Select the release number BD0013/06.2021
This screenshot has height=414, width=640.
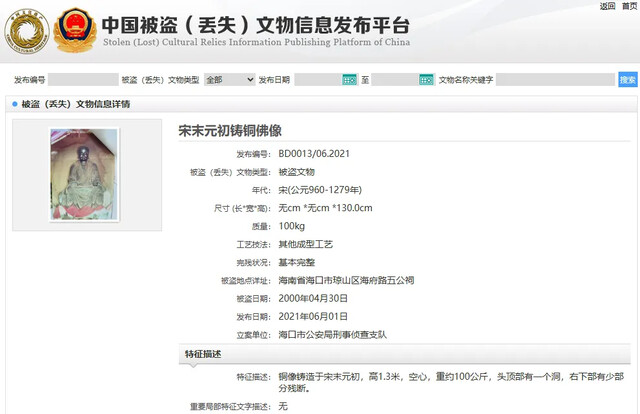click(x=314, y=154)
